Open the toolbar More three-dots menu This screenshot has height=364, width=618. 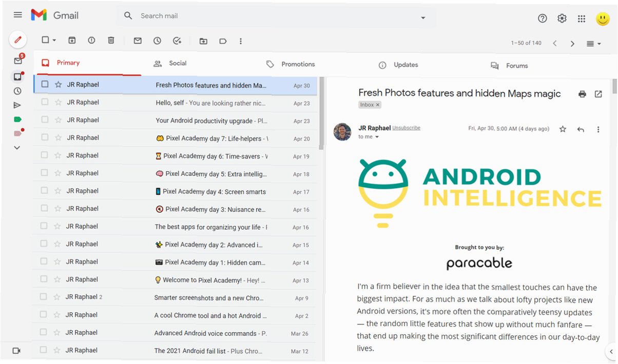coord(241,41)
